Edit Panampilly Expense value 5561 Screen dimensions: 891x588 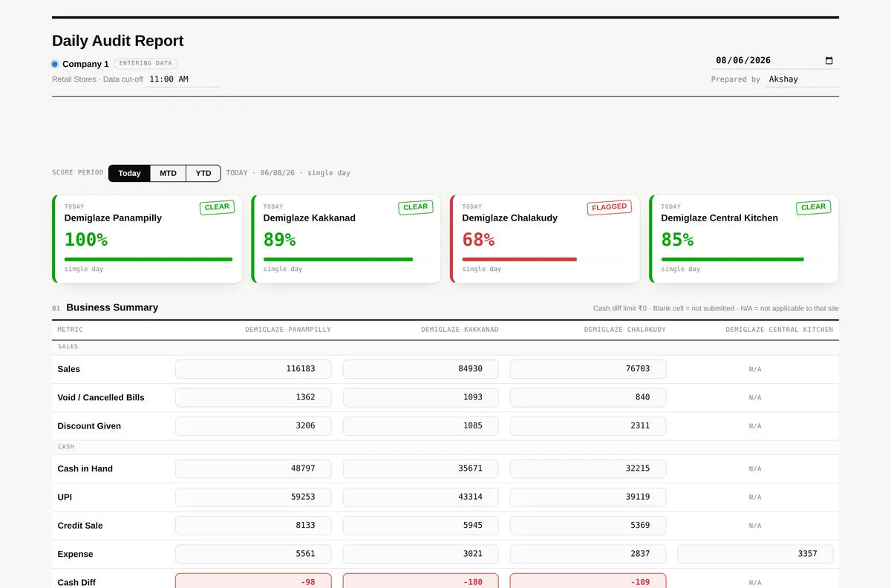(253, 554)
